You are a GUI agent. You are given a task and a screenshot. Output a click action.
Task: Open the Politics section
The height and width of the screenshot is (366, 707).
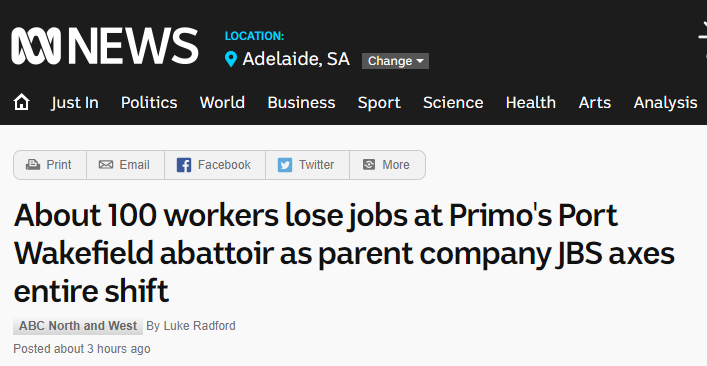pyautogui.click(x=149, y=103)
